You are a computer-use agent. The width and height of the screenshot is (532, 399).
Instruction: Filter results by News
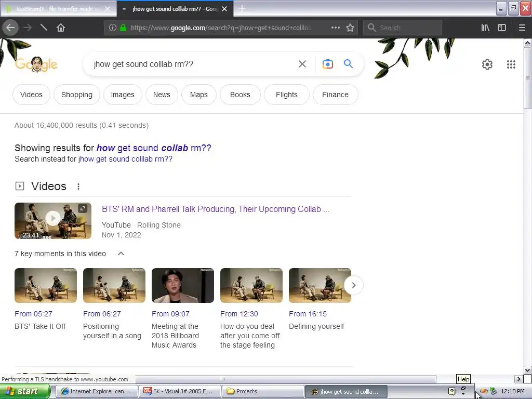pos(162,95)
